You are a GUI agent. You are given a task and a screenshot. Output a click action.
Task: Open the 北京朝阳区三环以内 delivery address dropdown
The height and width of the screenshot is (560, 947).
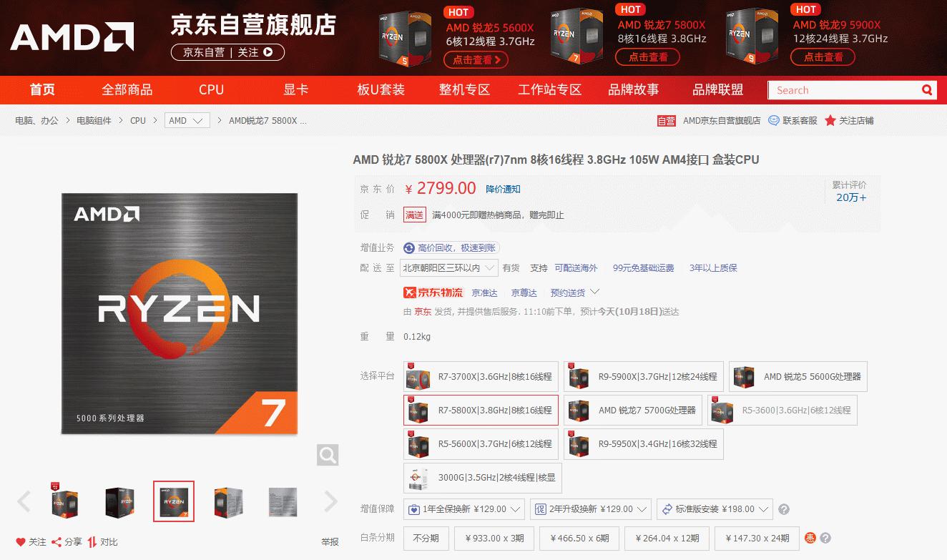(449, 267)
